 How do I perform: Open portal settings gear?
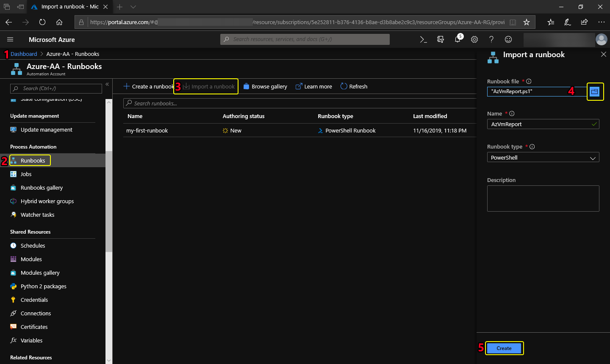[x=474, y=39]
